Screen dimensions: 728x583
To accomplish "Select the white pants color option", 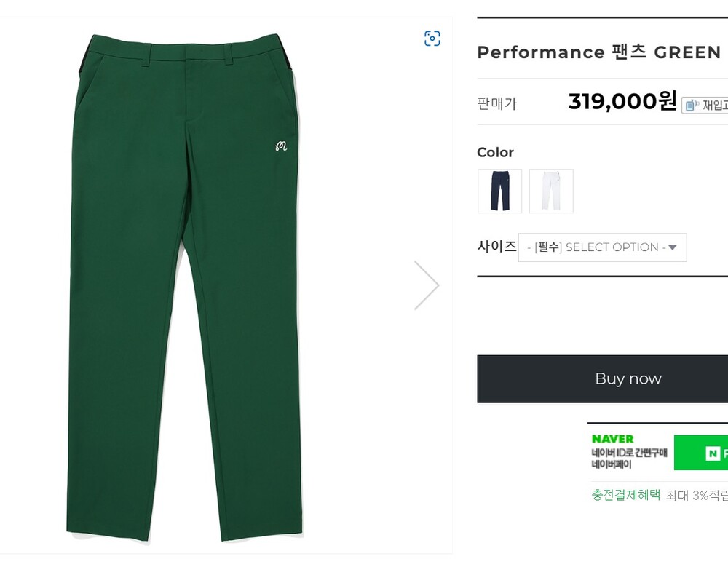I will (x=551, y=191).
